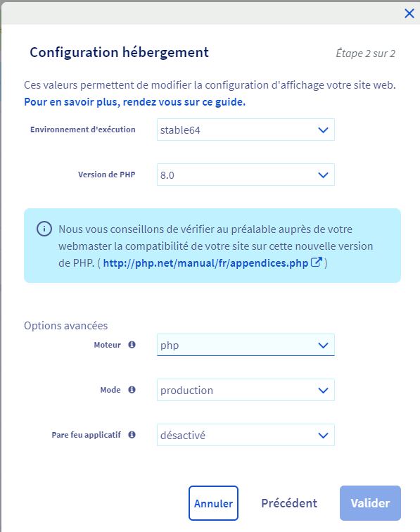Click the info icon beside Mode
Screen dimensions: 420x532
point(132,390)
